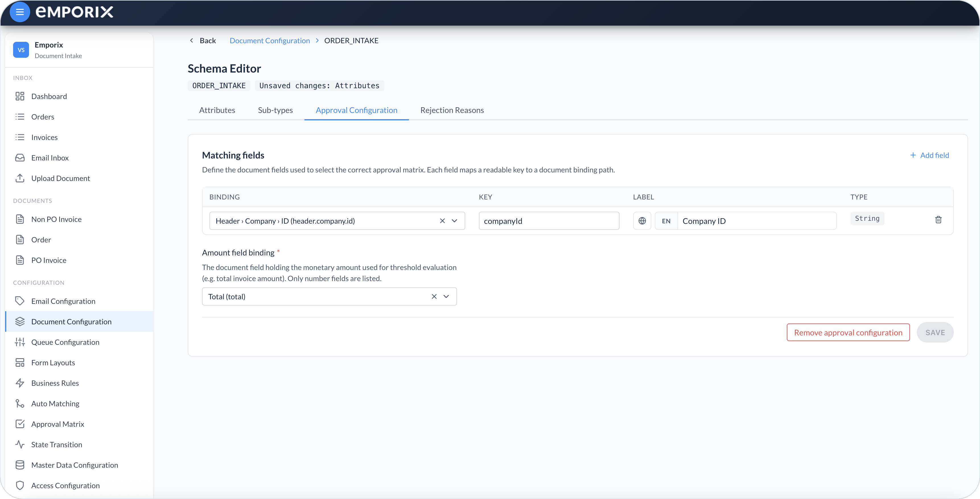
Task: Open Document Configuration breadcrumb link
Action: 270,40
